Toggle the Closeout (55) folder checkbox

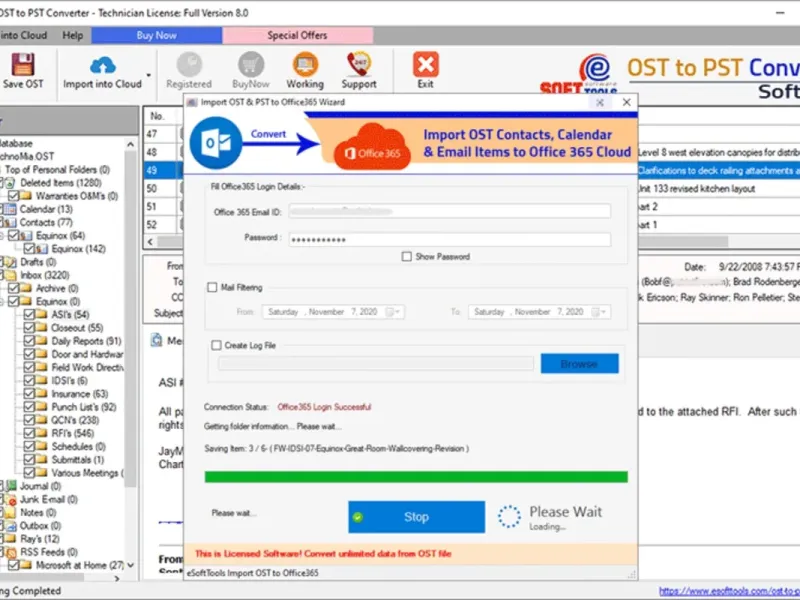coord(29,328)
